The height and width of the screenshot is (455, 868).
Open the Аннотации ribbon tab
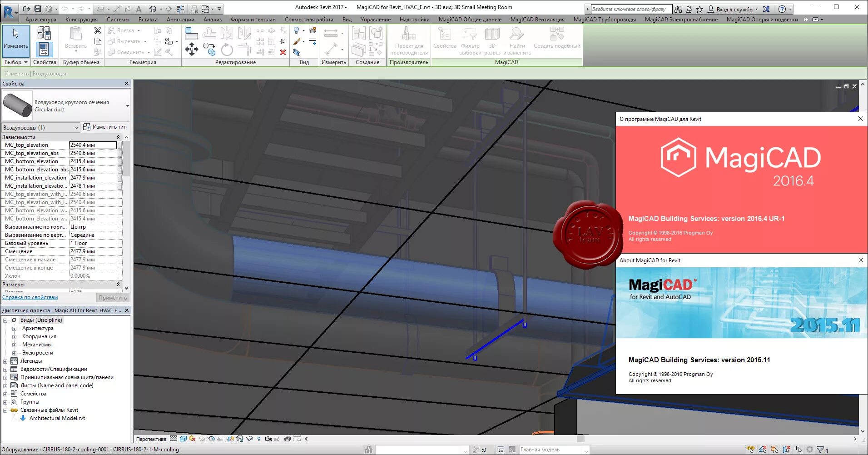tap(180, 20)
